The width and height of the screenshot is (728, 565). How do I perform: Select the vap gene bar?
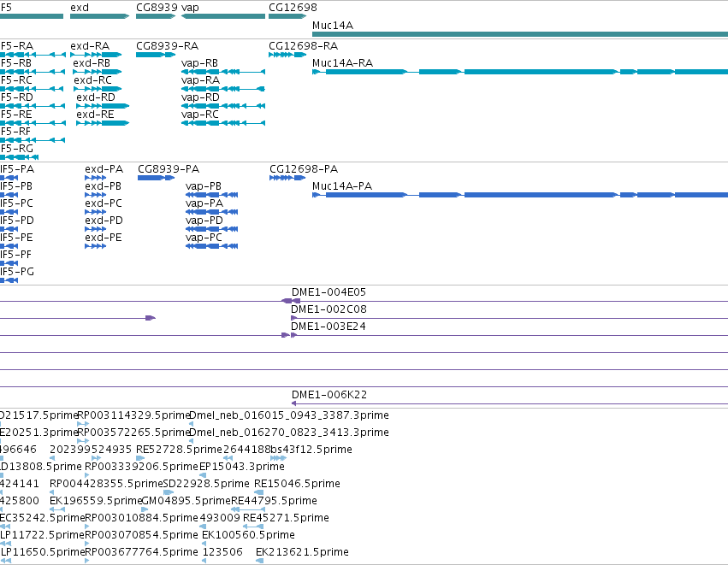point(223,16)
